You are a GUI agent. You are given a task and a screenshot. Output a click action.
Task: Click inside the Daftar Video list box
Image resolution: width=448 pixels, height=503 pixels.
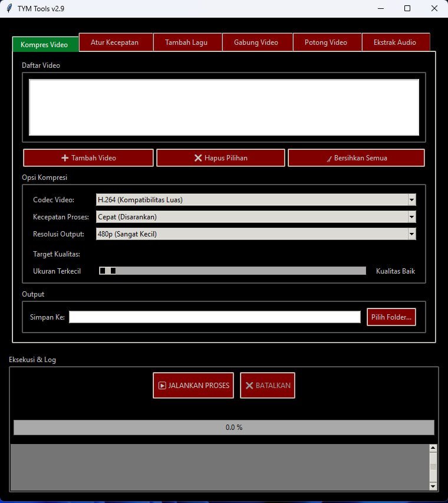(x=224, y=107)
